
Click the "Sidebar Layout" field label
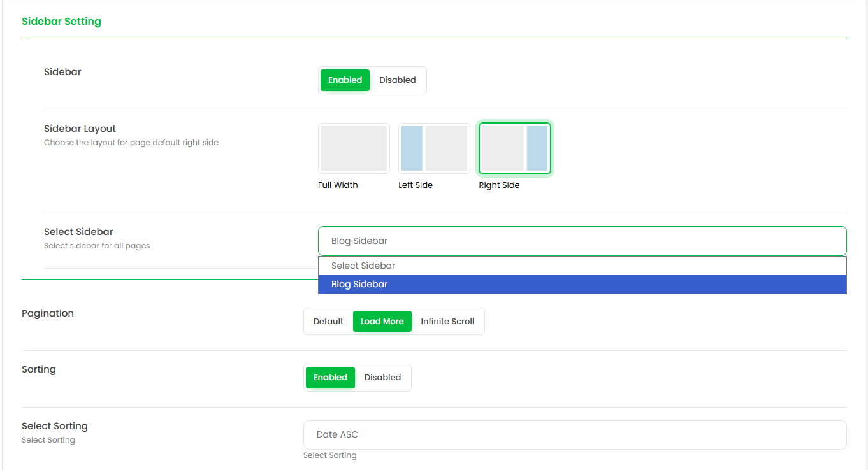[80, 129]
